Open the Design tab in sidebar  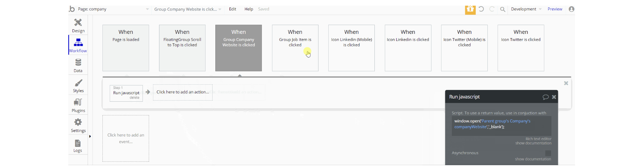coord(78,25)
